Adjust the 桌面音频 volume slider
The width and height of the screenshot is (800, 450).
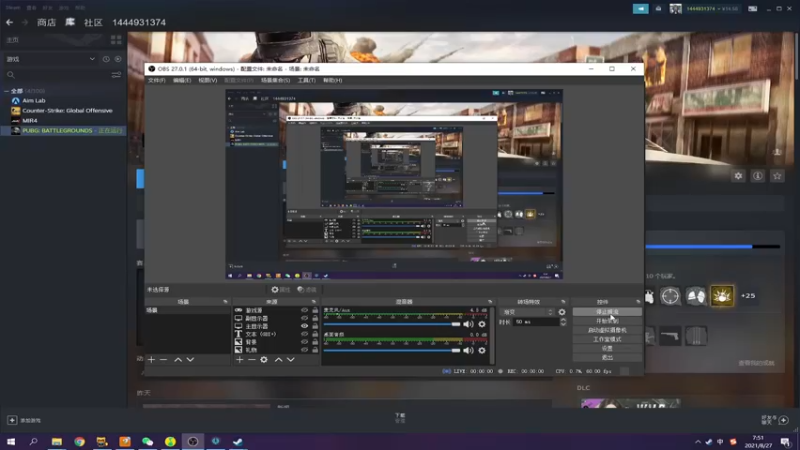pos(392,351)
